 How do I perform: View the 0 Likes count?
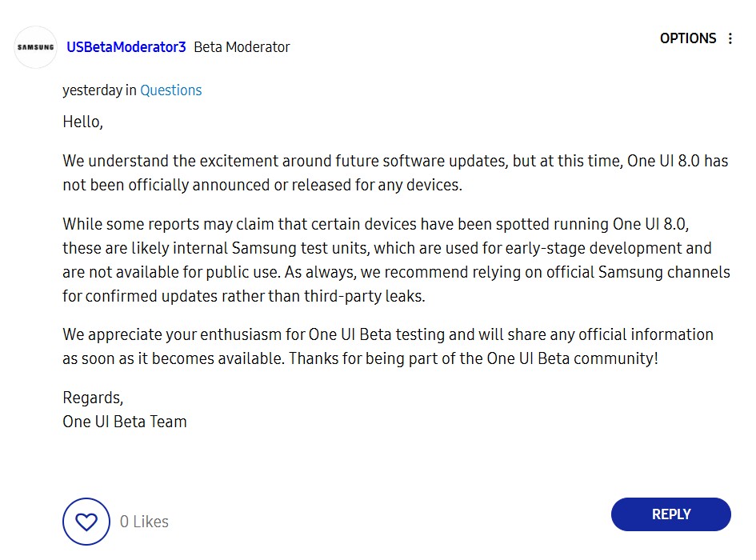click(144, 522)
